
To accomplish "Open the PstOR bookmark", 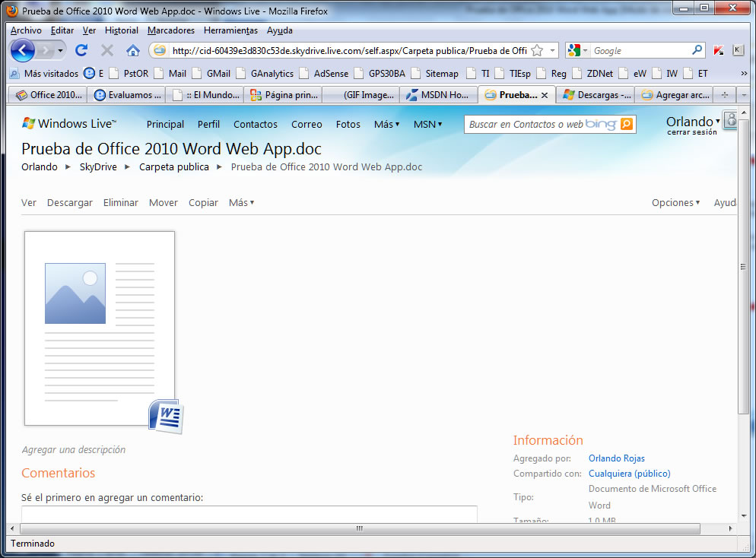I will click(129, 73).
